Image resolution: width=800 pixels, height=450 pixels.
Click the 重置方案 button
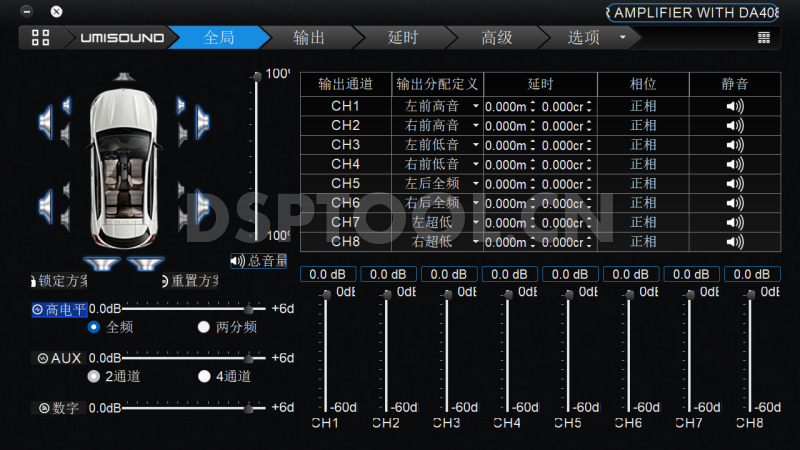click(x=190, y=281)
